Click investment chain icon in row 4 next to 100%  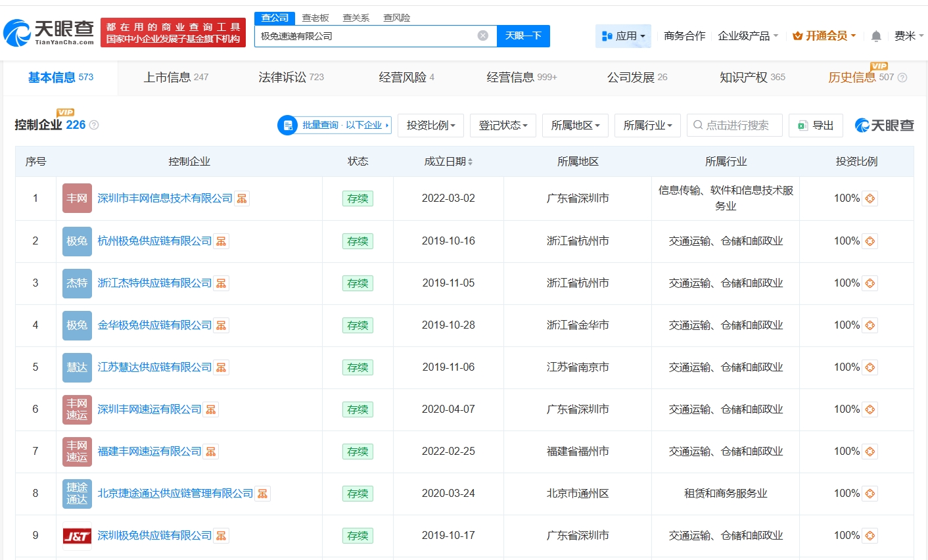[870, 325]
